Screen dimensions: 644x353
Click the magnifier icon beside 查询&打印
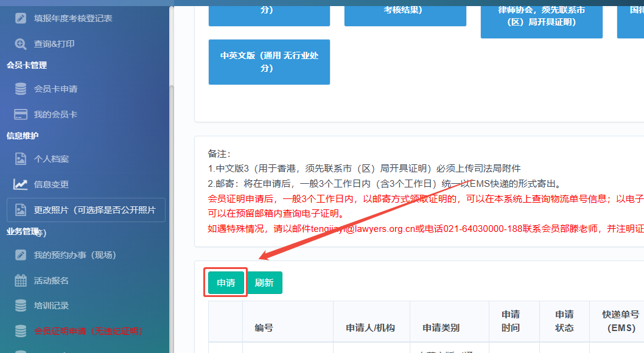pyautogui.click(x=21, y=44)
